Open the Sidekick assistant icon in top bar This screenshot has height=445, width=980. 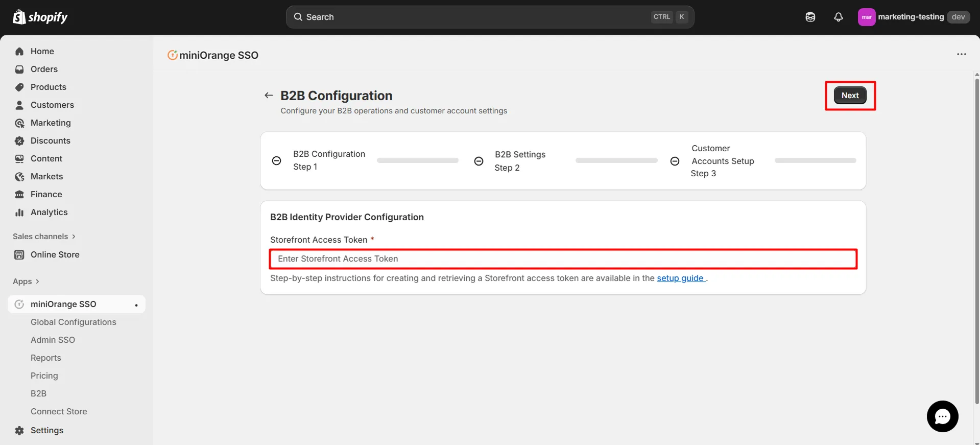pyautogui.click(x=810, y=17)
